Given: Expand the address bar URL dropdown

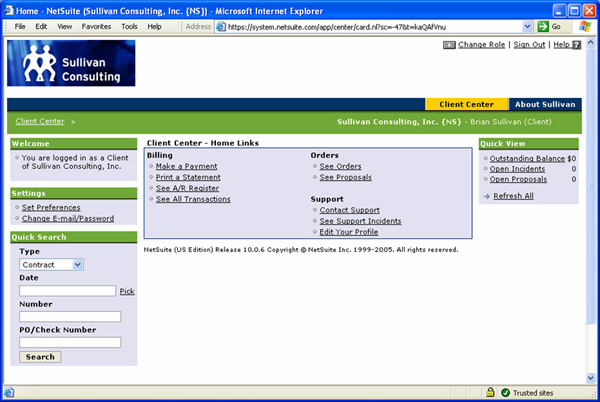Looking at the screenshot, I should (x=527, y=27).
